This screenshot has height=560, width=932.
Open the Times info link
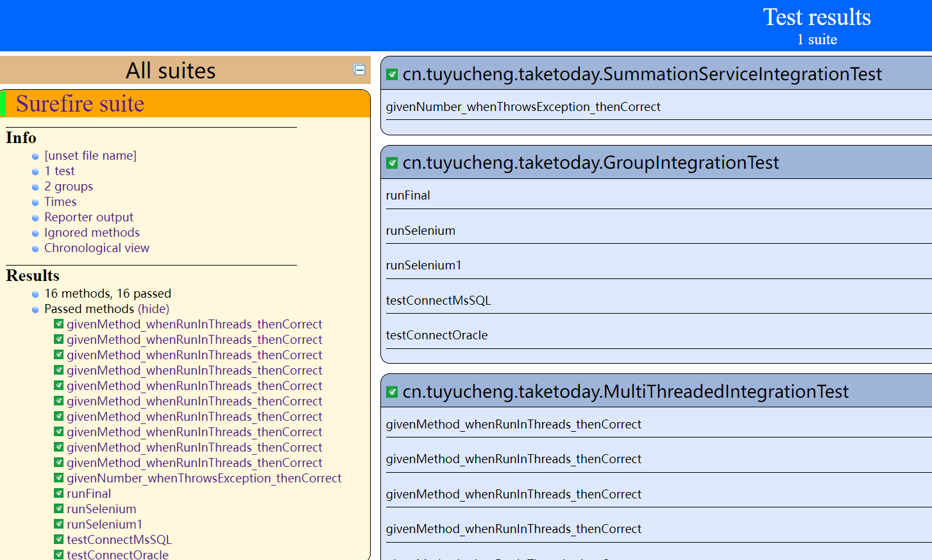[x=60, y=201]
